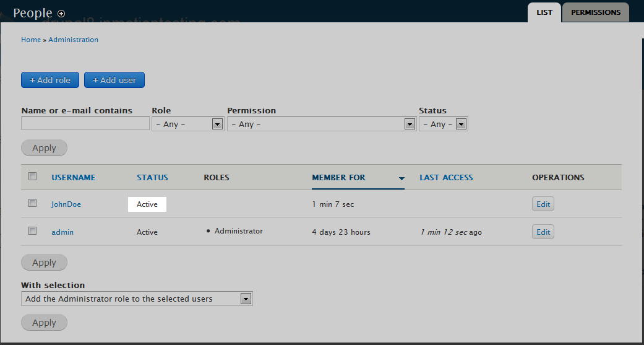This screenshot has width=644, height=345.
Task: Click the '1 min 7 sec' member duration
Action: [333, 204]
